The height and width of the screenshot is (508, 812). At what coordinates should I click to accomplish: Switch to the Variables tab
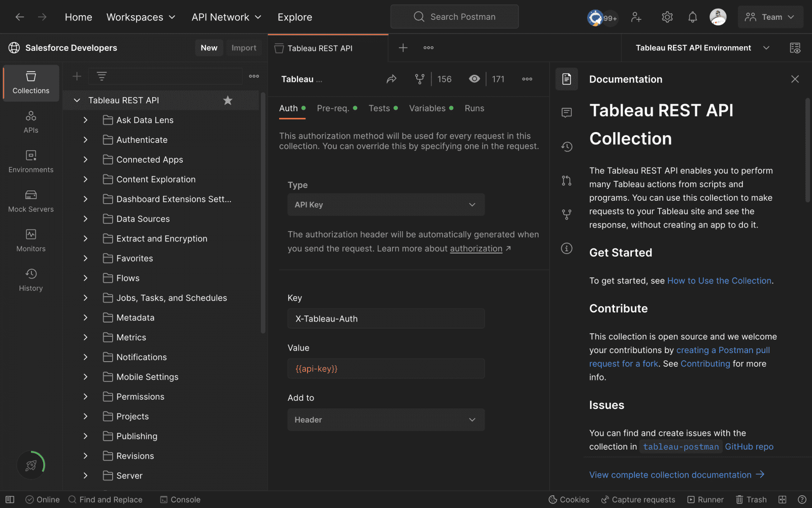pos(431,108)
